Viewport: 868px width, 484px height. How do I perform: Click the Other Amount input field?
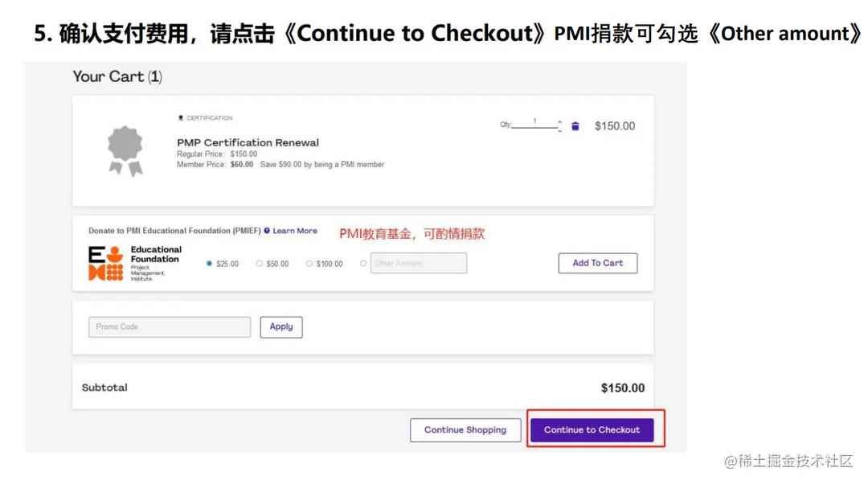click(x=419, y=263)
